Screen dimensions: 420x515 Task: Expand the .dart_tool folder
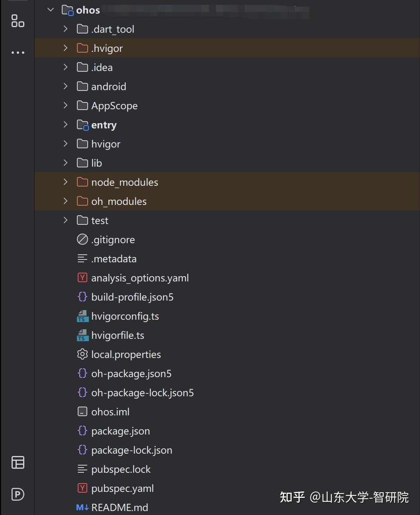pyautogui.click(x=66, y=29)
